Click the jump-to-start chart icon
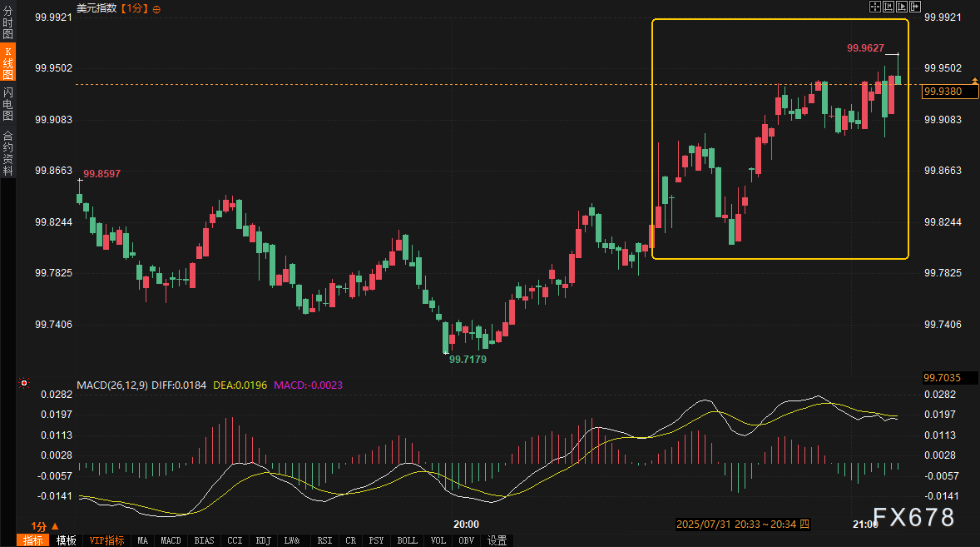This screenshot has width=980, height=547. 888,7
